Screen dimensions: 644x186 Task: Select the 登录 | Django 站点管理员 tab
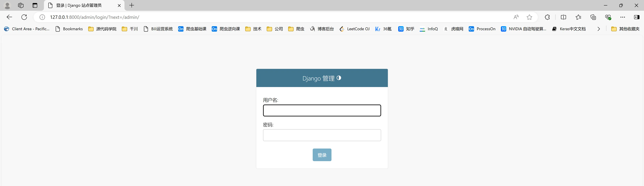(84, 5)
